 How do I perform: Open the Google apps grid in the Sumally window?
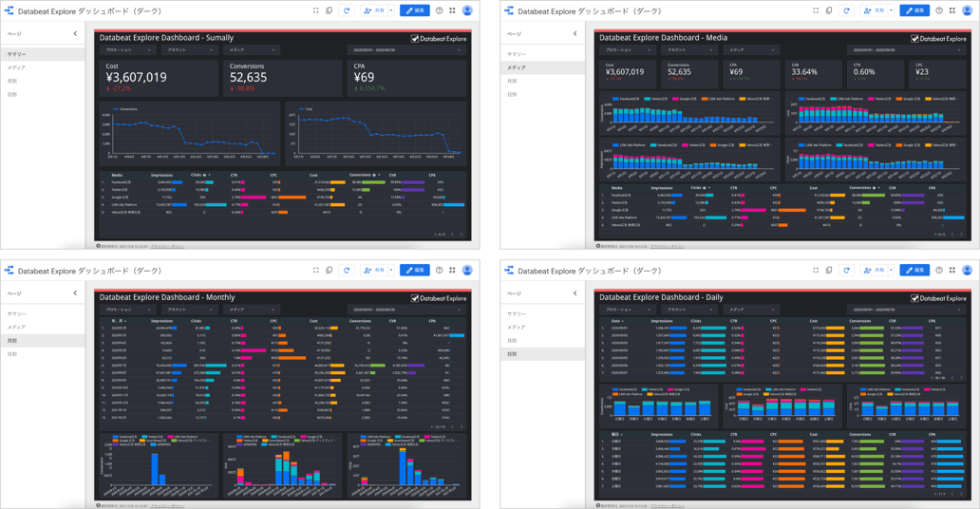(x=452, y=10)
